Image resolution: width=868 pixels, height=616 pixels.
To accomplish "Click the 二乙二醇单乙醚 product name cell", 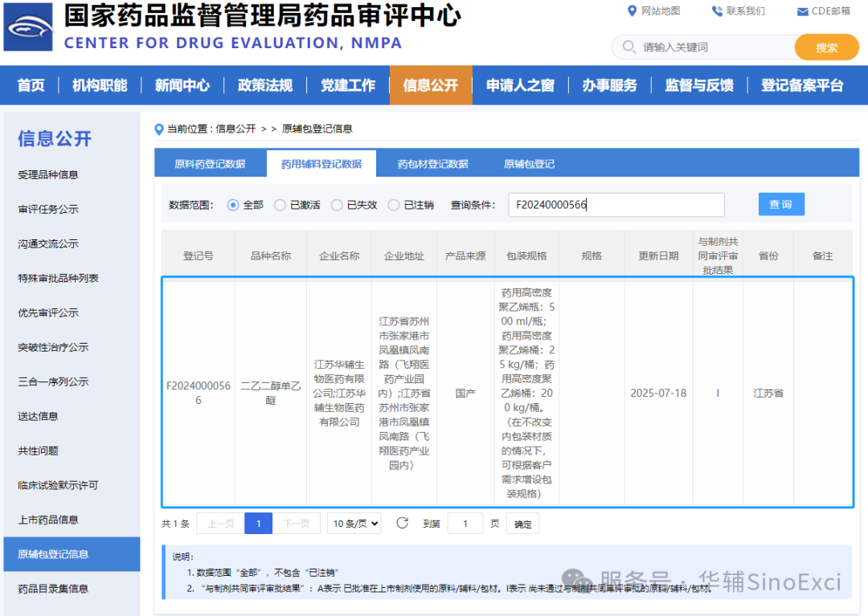I will (x=271, y=393).
